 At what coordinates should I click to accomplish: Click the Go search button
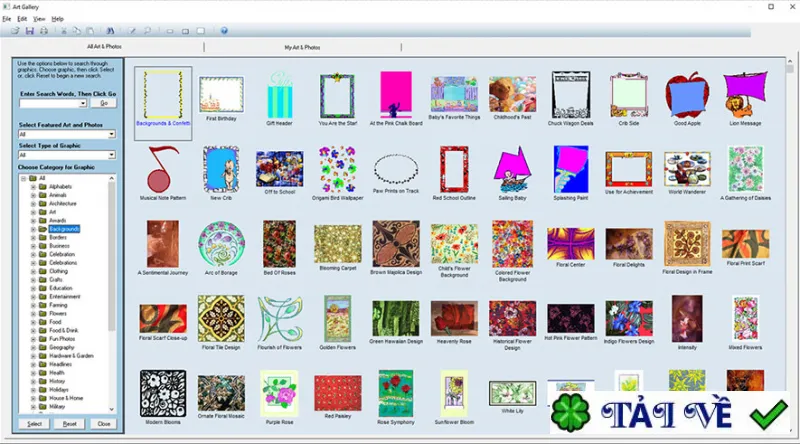[x=104, y=103]
